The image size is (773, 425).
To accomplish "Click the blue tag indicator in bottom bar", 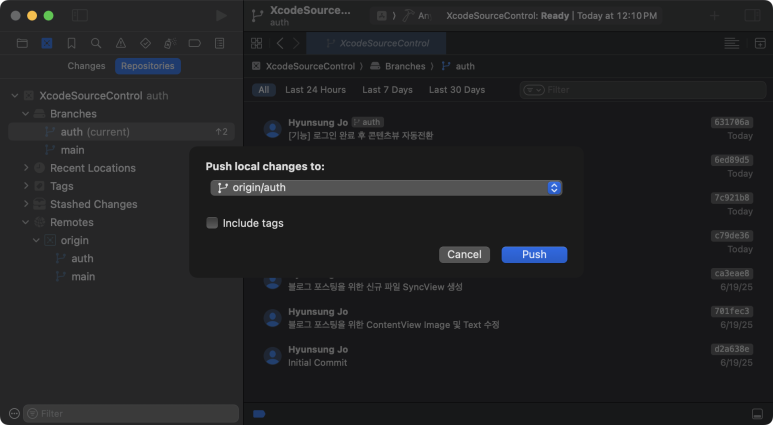I will [259, 414].
